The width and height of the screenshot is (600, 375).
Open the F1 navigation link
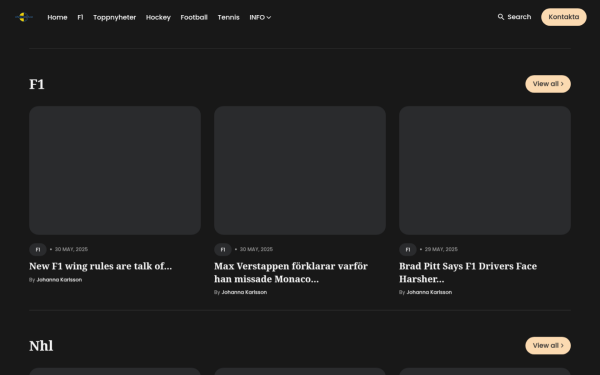point(80,17)
